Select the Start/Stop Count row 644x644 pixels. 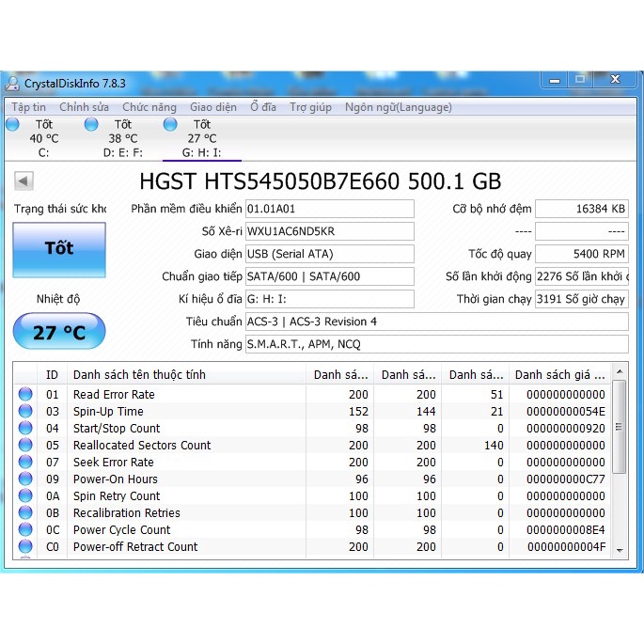312,428
